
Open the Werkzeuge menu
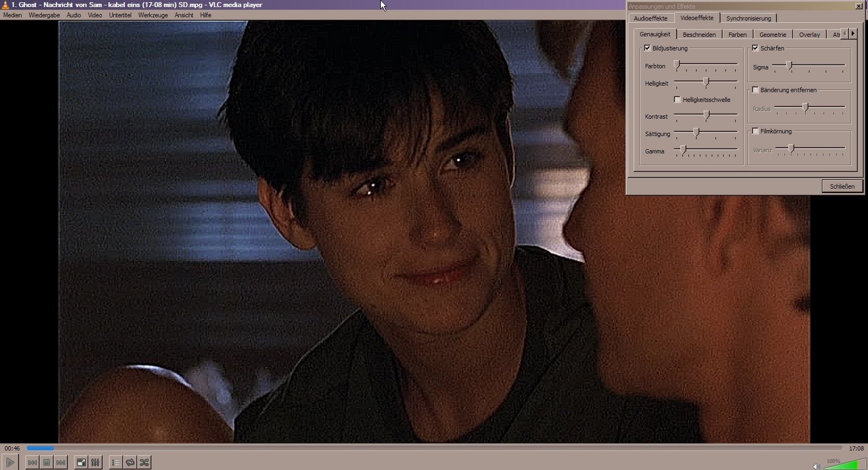153,15
